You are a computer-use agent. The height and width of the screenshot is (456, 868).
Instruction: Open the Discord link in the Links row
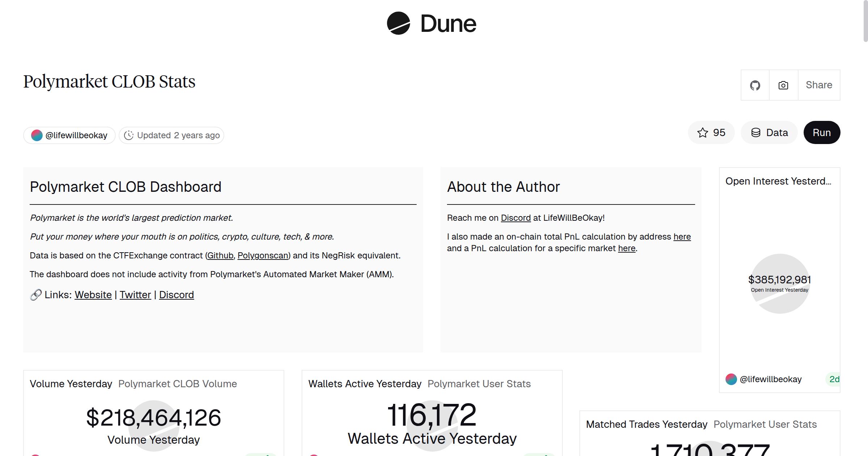click(176, 295)
